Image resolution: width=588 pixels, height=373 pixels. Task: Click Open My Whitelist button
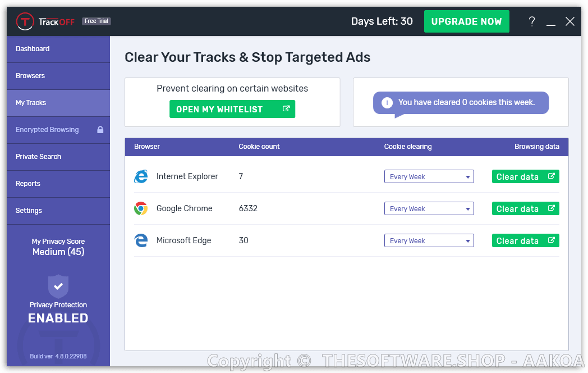pos(232,109)
